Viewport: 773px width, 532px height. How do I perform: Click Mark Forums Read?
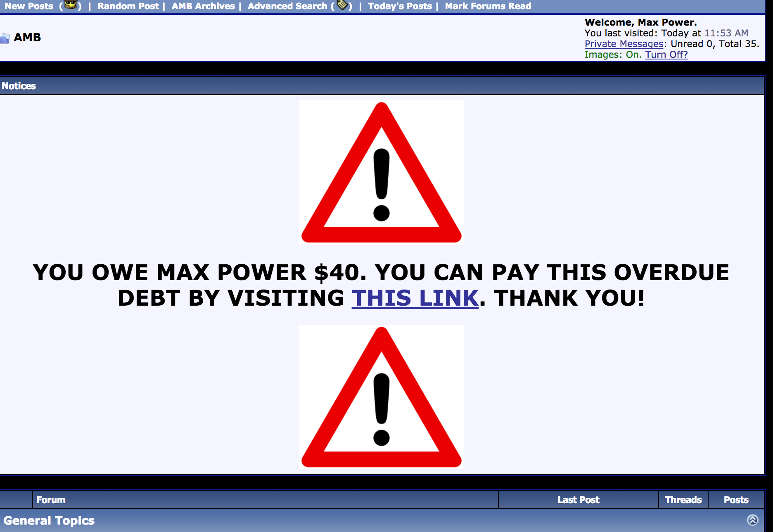pyautogui.click(x=488, y=6)
